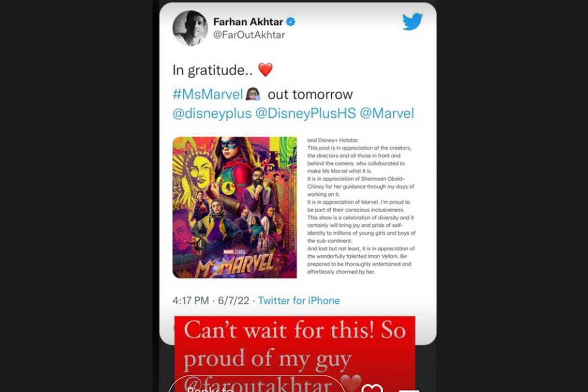Screen dimensions: 588x392
Task: Click the Twitter bird logo
Action: coord(412,22)
